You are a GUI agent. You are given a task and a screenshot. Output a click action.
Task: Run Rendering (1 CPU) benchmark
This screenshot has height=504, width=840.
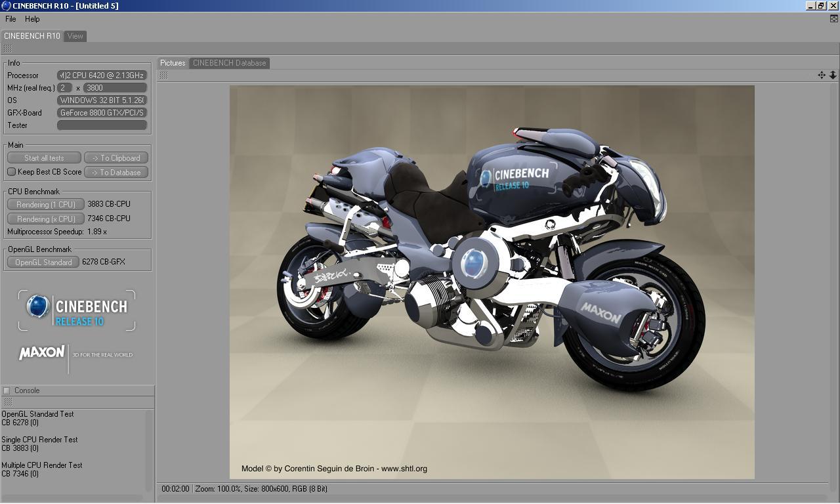46,205
